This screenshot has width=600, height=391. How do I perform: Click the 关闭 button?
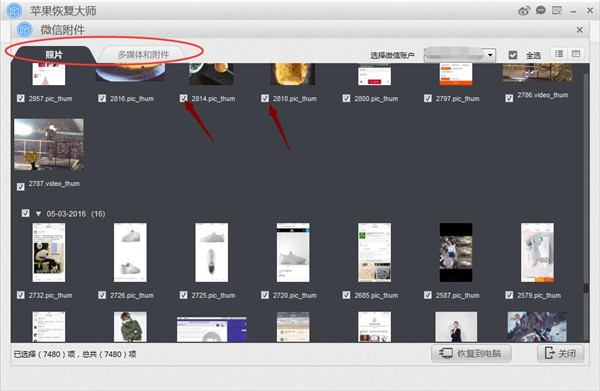point(561,353)
